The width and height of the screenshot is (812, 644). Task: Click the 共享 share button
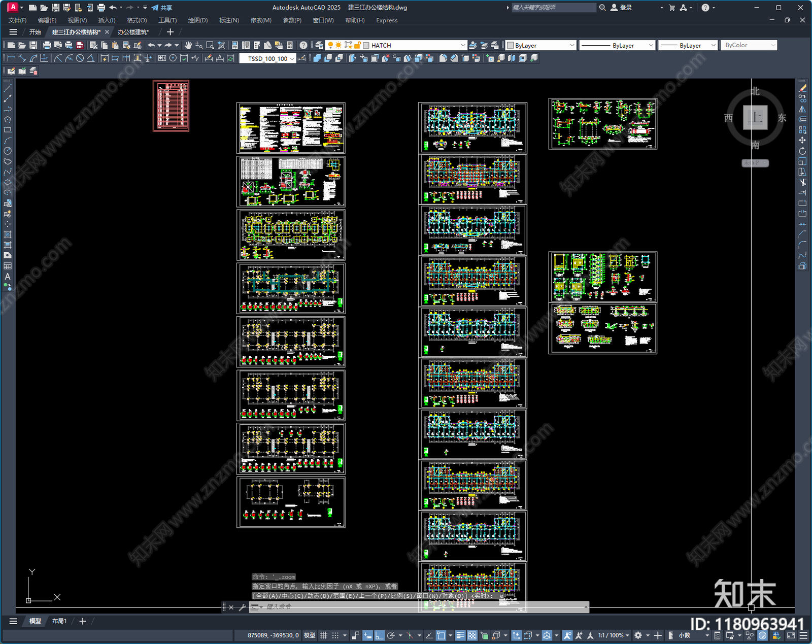point(162,8)
